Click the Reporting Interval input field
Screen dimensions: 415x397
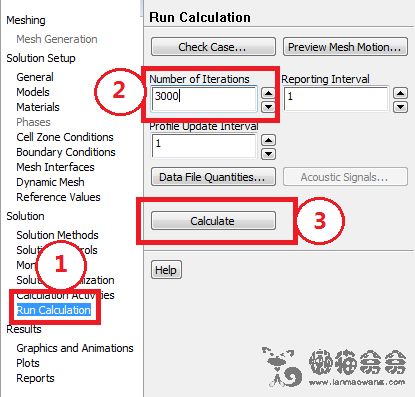coord(336,99)
